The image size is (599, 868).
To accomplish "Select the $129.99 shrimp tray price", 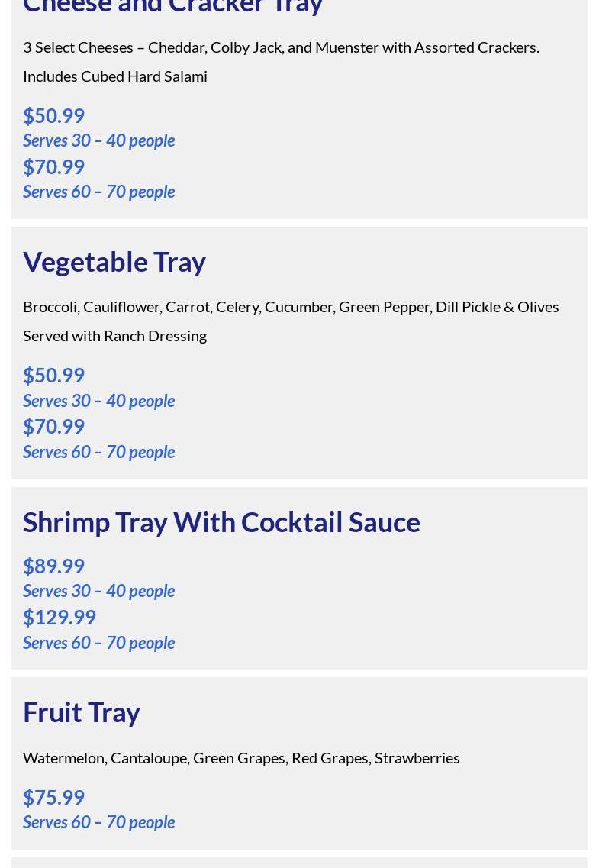I will point(60,617).
